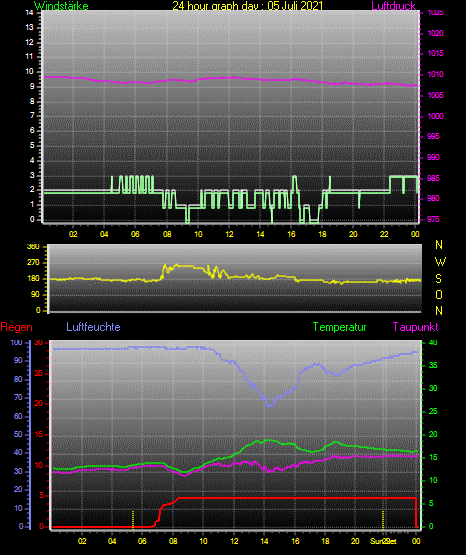Click the S wind direction marker
Viewport: 466px width, 555px height.
coord(438,279)
